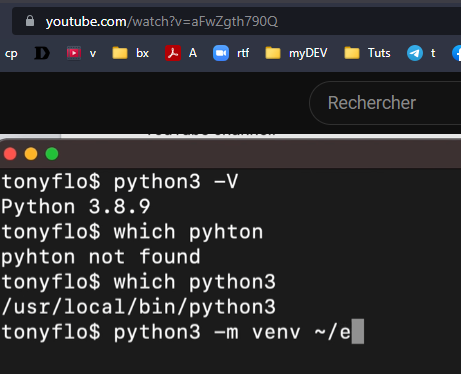Open the Facebook bookmark icon
461x374 pixels.
(x=457, y=53)
